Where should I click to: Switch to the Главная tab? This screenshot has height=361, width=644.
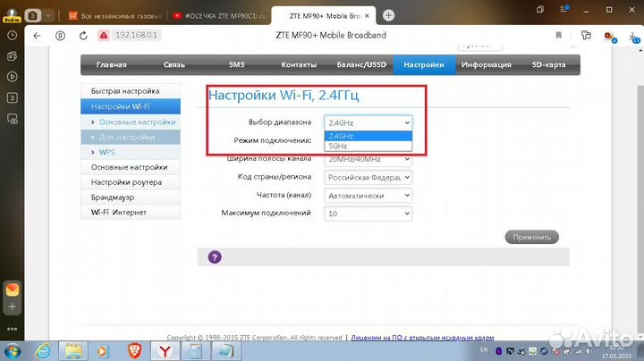pos(111,65)
